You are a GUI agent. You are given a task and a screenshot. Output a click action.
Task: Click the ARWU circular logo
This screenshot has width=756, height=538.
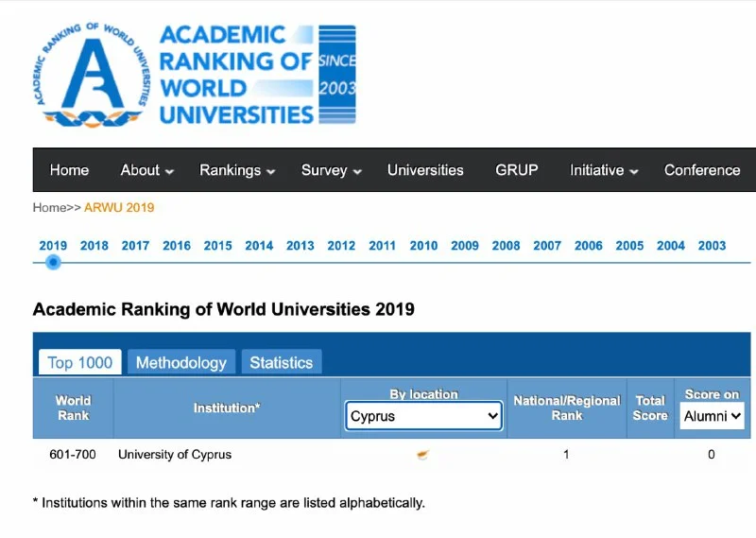93,75
